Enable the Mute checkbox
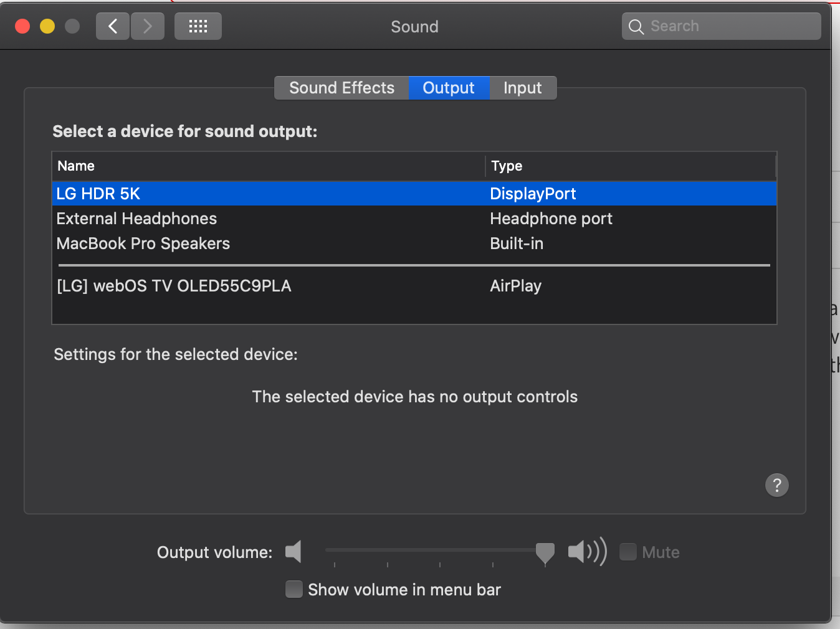 (x=628, y=552)
